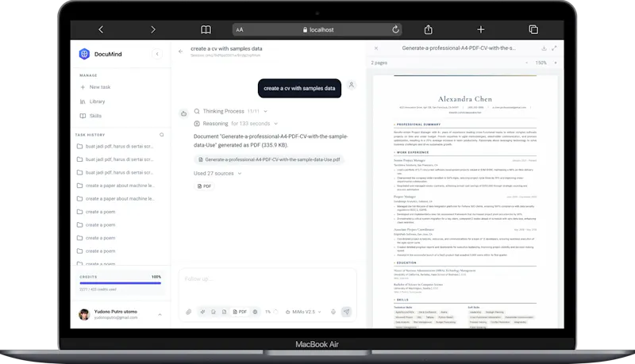This screenshot has width=635, height=364.
Task: Select the sparkle auto mode icon
Action: tap(202, 312)
